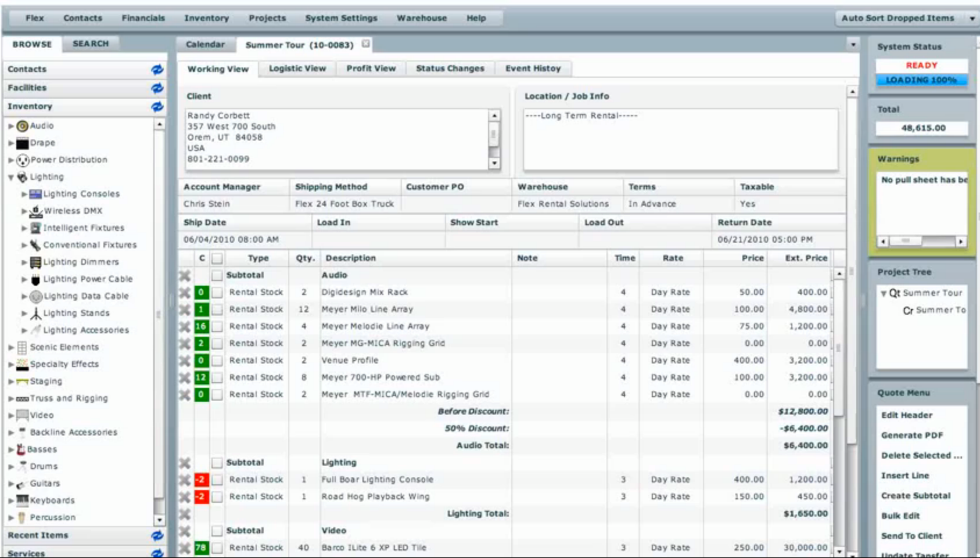Open the Auto Sort Dropped Items dropdown
The height and width of the screenshot is (558, 980).
pos(971,19)
